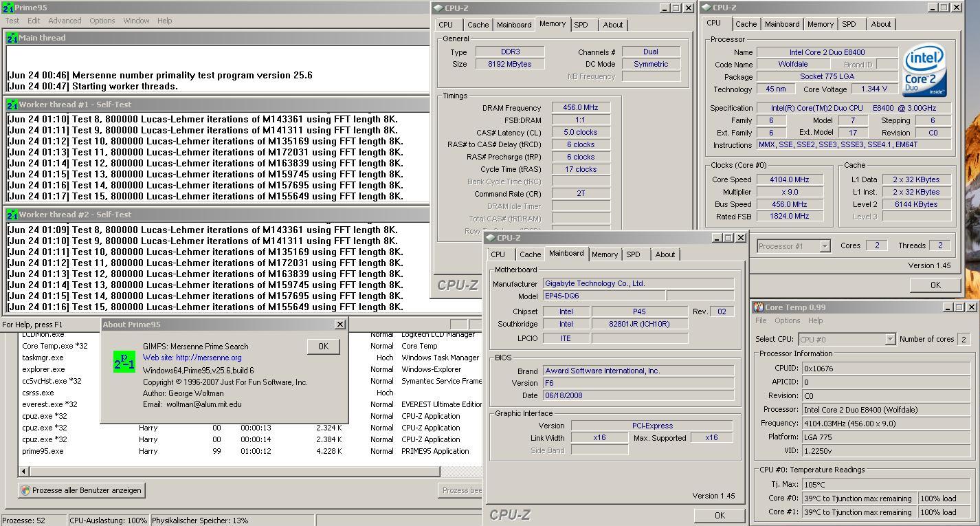Expand the Select CPU dropdown in Core Temp

point(890,339)
